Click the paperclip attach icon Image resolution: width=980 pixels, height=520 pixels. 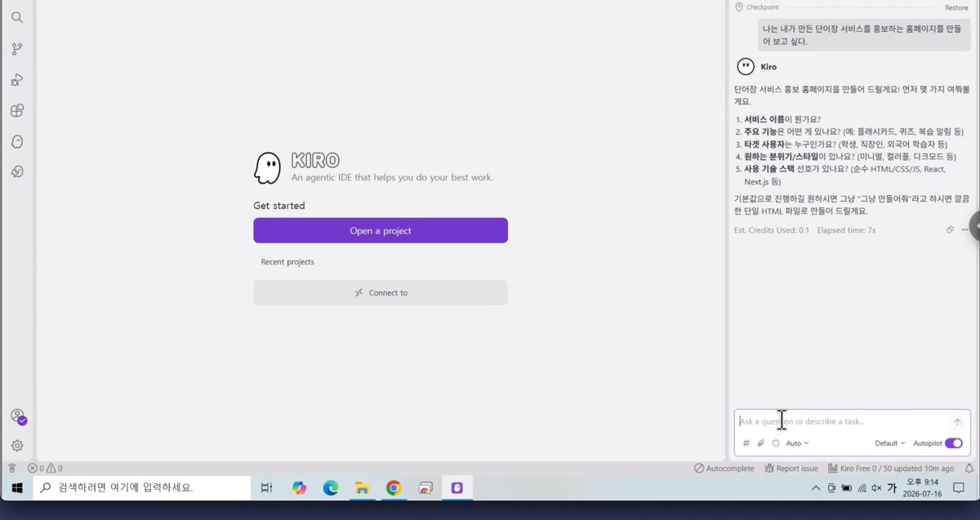(x=760, y=443)
